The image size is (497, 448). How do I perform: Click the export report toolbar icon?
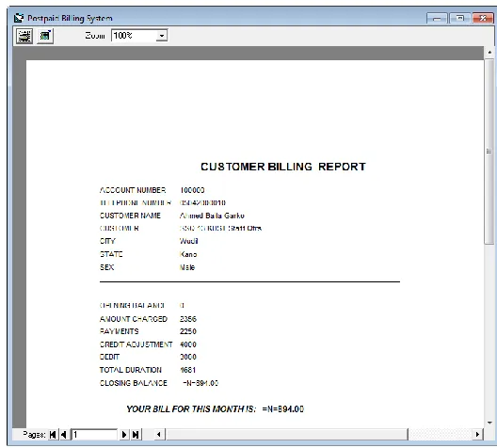pos(45,36)
